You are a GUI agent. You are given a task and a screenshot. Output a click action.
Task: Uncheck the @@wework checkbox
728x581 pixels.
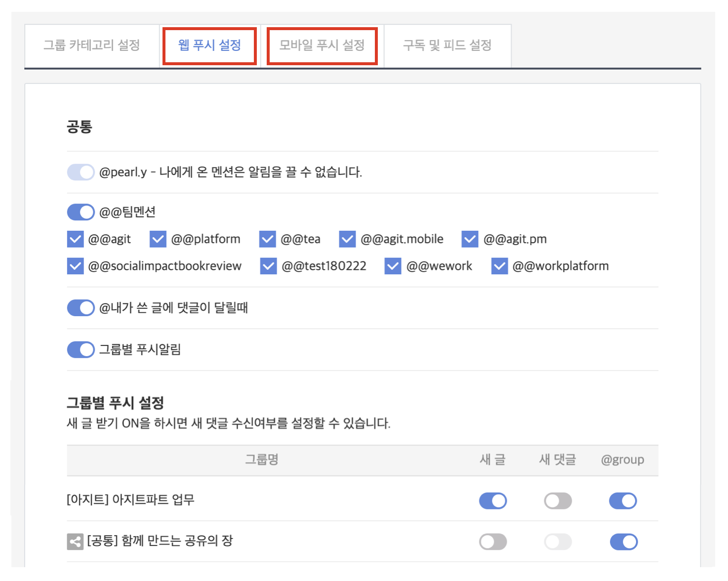click(393, 266)
